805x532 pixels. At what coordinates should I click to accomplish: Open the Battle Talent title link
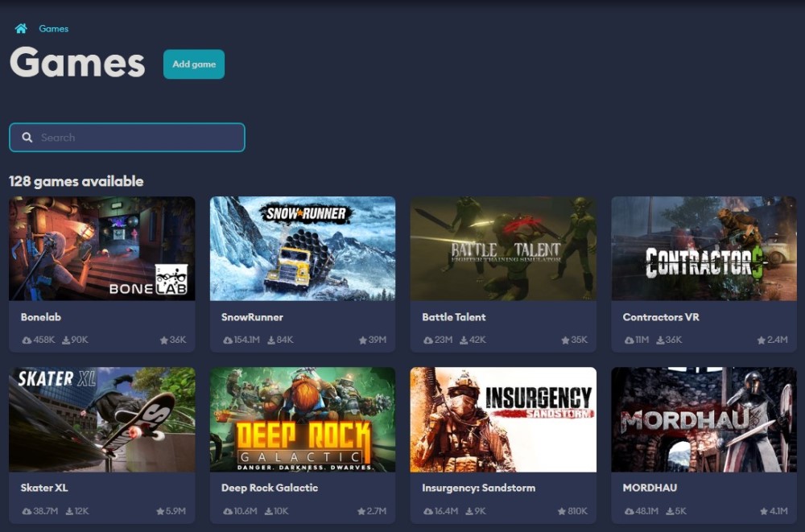click(453, 317)
